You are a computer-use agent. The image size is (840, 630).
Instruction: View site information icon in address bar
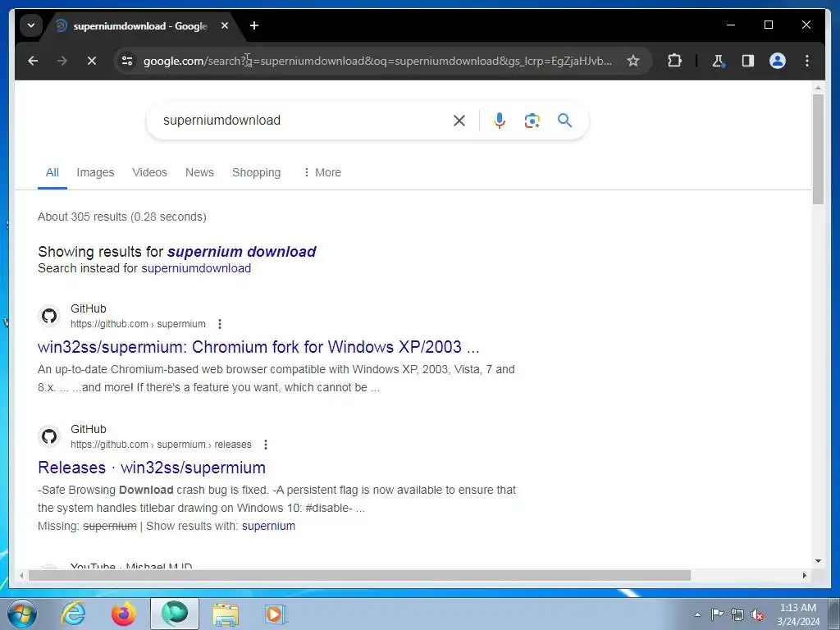pos(127,61)
